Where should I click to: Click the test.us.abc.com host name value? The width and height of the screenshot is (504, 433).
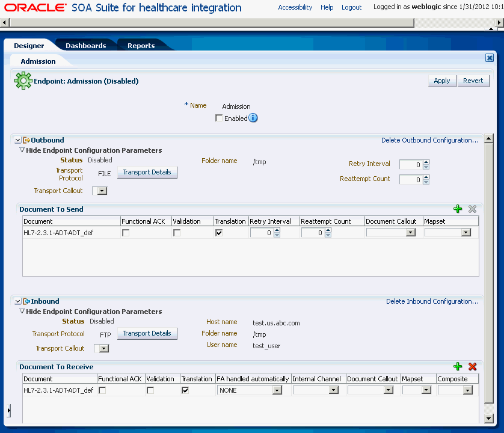click(276, 323)
